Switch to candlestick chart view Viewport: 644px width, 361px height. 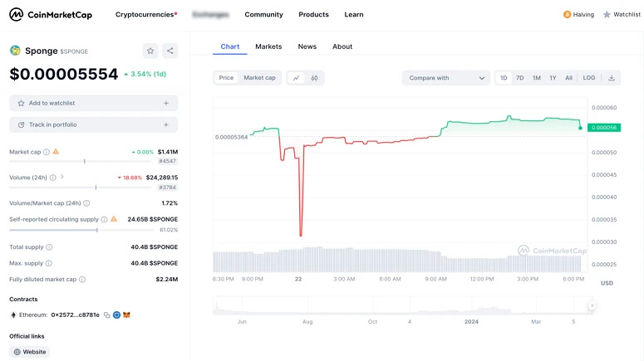pyautogui.click(x=314, y=78)
